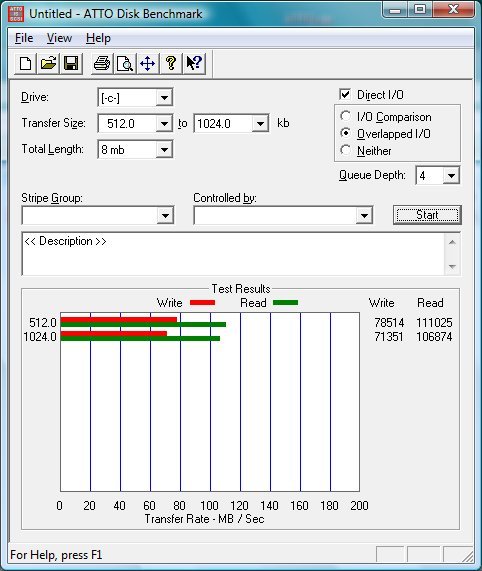Click the Save floppy disk icon

click(x=71, y=64)
